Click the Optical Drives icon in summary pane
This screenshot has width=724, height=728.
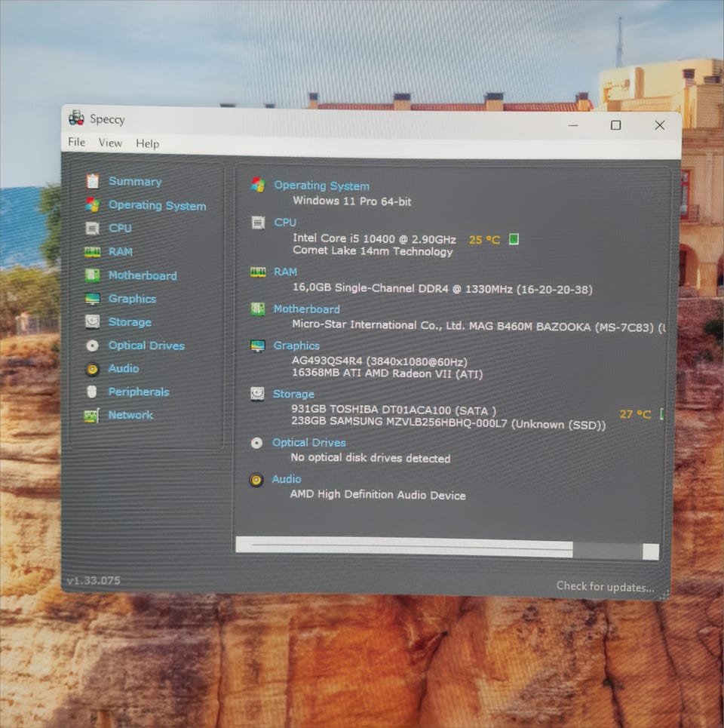[256, 443]
